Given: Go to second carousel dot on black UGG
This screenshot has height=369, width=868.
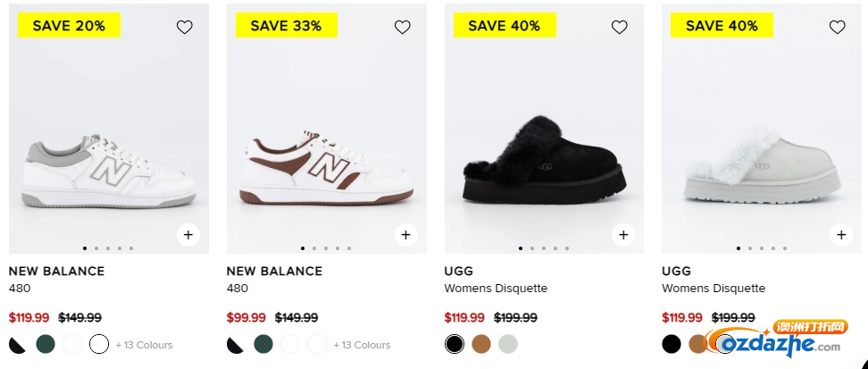Looking at the screenshot, I should tap(532, 248).
